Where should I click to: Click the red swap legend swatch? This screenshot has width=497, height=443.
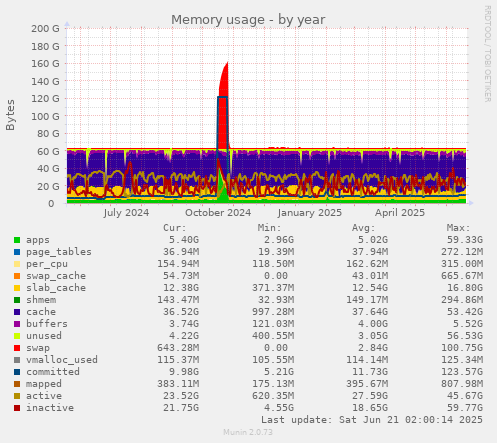17,348
